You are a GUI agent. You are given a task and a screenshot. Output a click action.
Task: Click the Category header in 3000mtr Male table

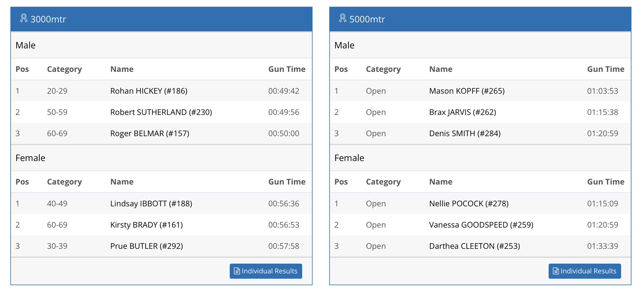point(64,69)
